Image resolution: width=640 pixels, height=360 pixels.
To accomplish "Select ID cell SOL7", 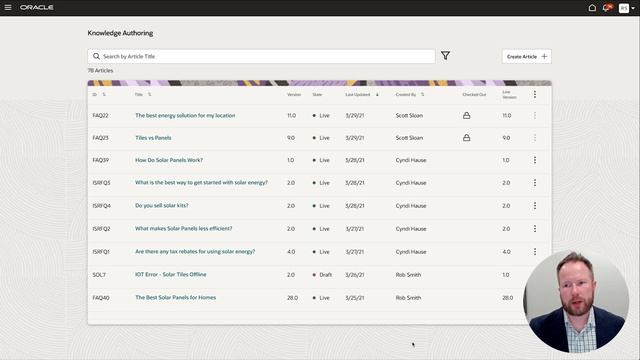I will click(x=99, y=275).
